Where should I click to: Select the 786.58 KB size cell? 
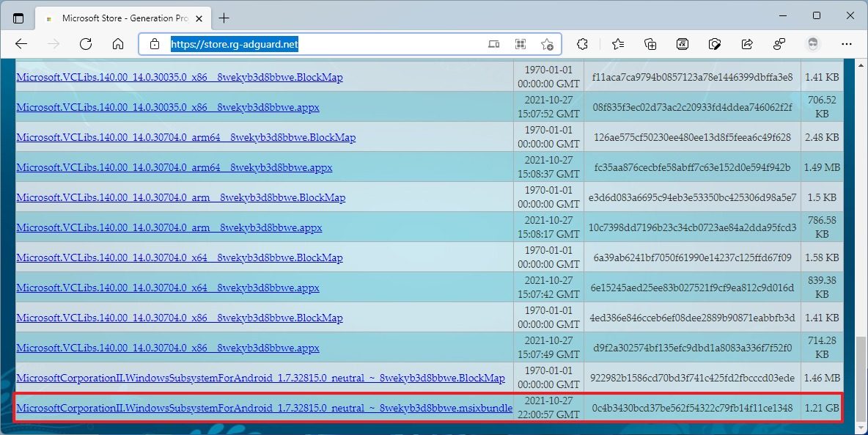822,227
